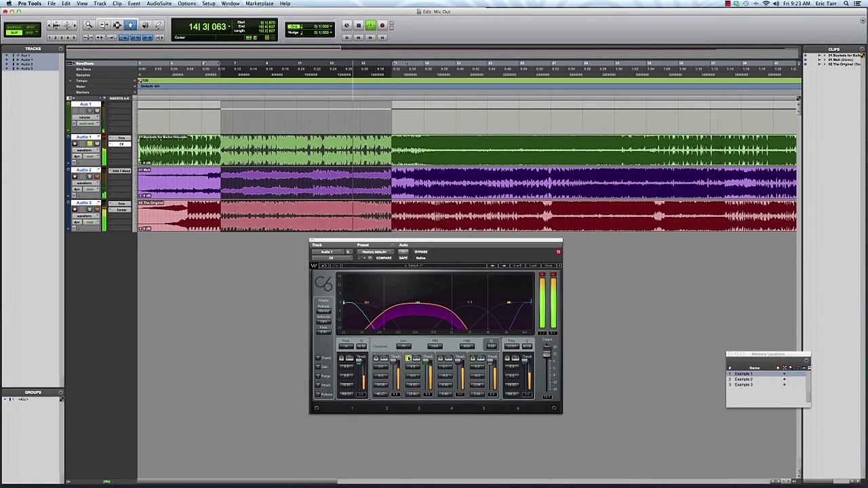Image resolution: width=868 pixels, height=488 pixels.
Task: Select the Grabber hand tool
Action: [130, 24]
